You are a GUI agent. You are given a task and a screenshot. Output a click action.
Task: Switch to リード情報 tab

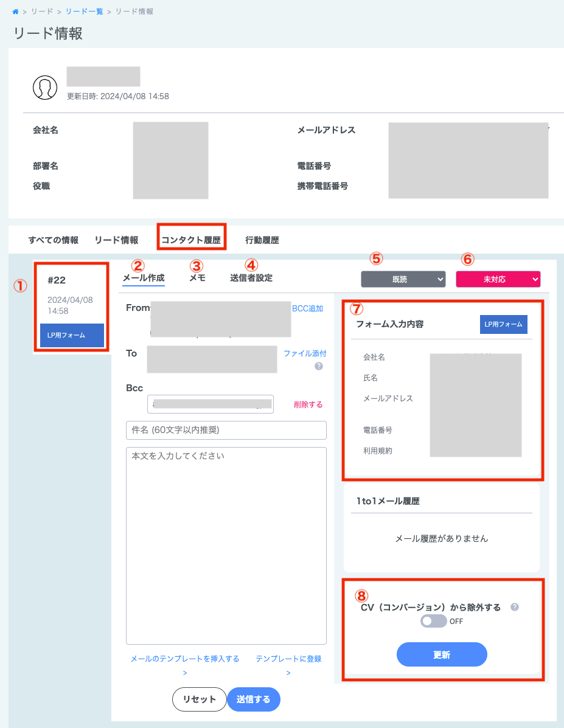[117, 240]
